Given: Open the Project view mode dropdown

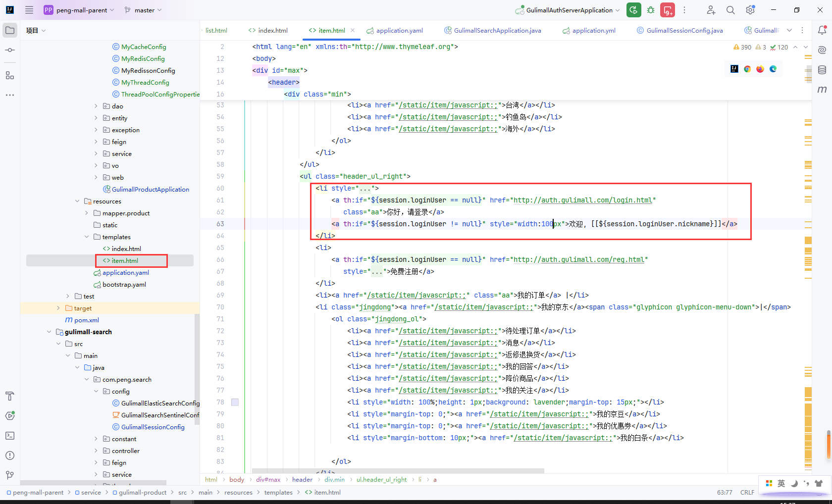Looking at the screenshot, I should tap(36, 30).
